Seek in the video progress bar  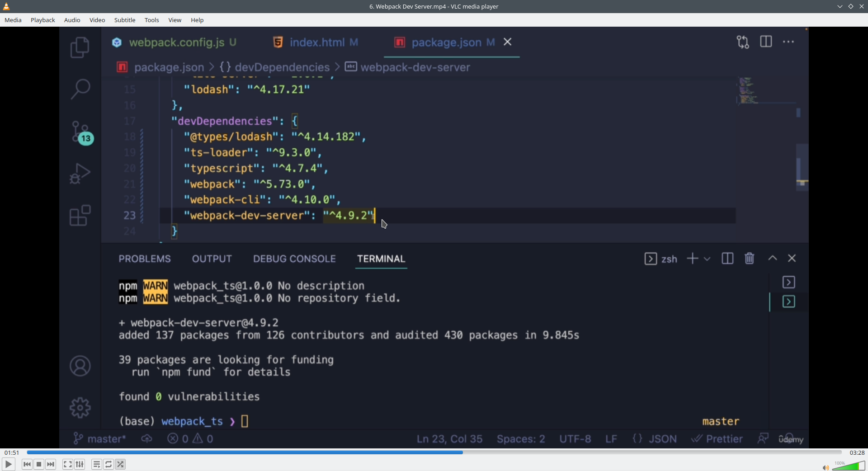click(434, 452)
